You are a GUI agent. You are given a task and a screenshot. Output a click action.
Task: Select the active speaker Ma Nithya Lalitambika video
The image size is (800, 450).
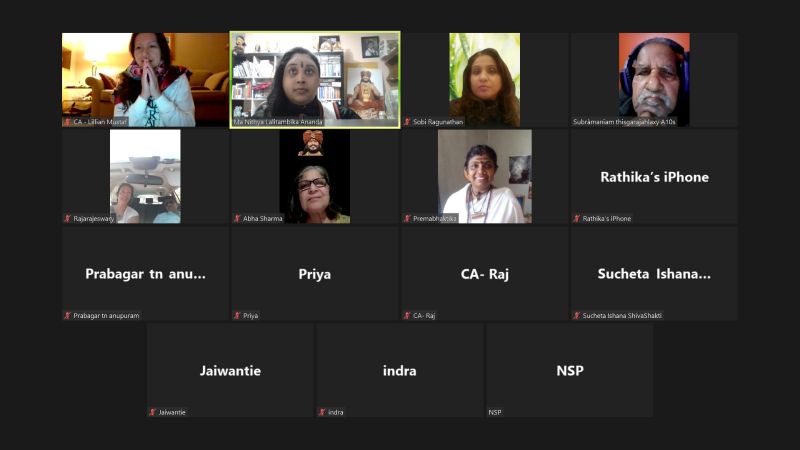coord(315,80)
